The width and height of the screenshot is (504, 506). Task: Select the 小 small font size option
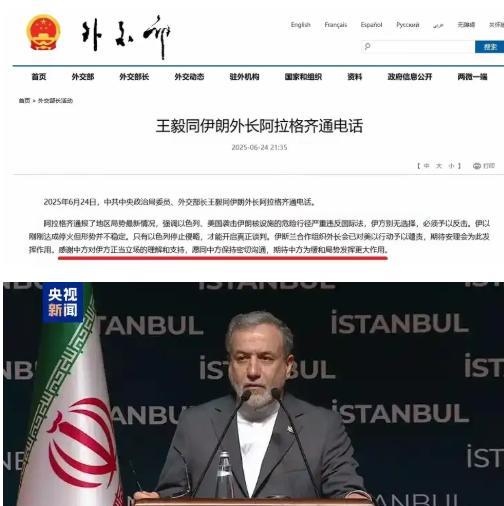451,166
